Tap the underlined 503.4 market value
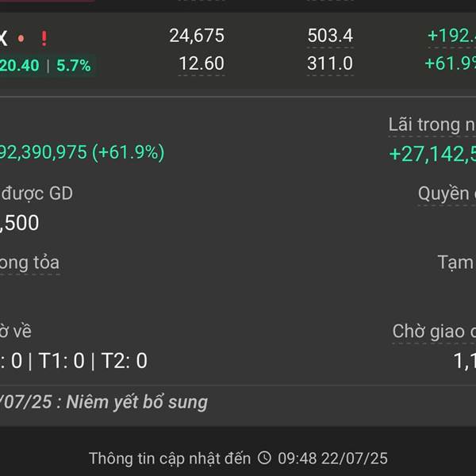 pos(330,36)
